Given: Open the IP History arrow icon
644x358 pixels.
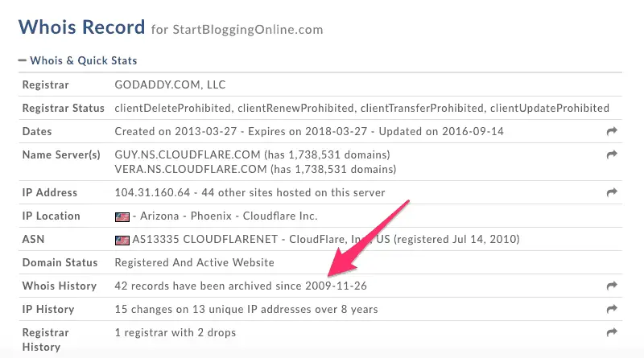Looking at the screenshot, I should [612, 309].
